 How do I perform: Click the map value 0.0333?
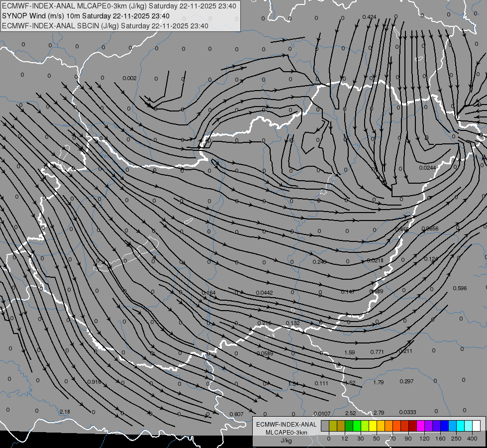click(407, 412)
